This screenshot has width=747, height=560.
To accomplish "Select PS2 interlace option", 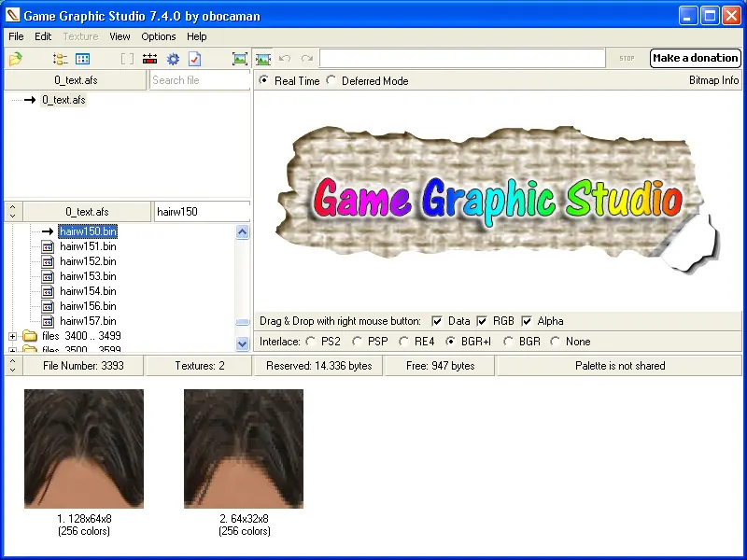I will coord(311,342).
